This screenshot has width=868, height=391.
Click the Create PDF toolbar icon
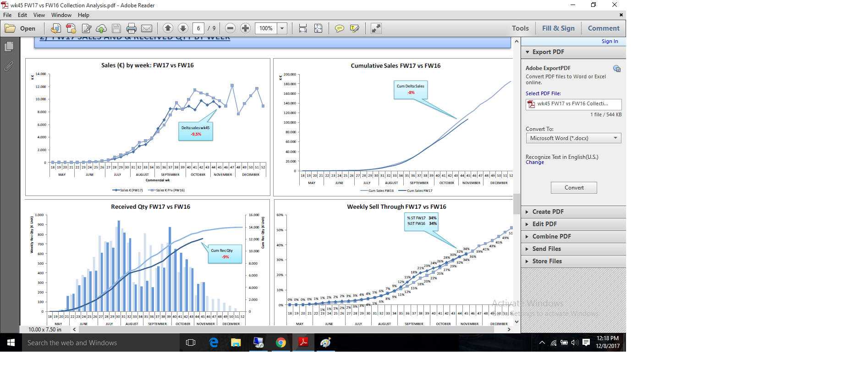71,28
